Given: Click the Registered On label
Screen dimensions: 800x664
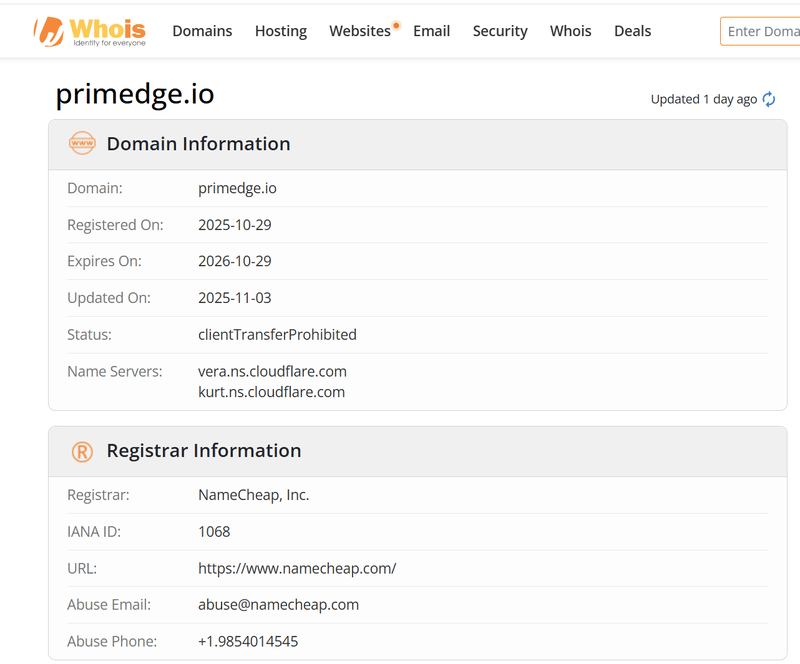Looking at the screenshot, I should [115, 225].
